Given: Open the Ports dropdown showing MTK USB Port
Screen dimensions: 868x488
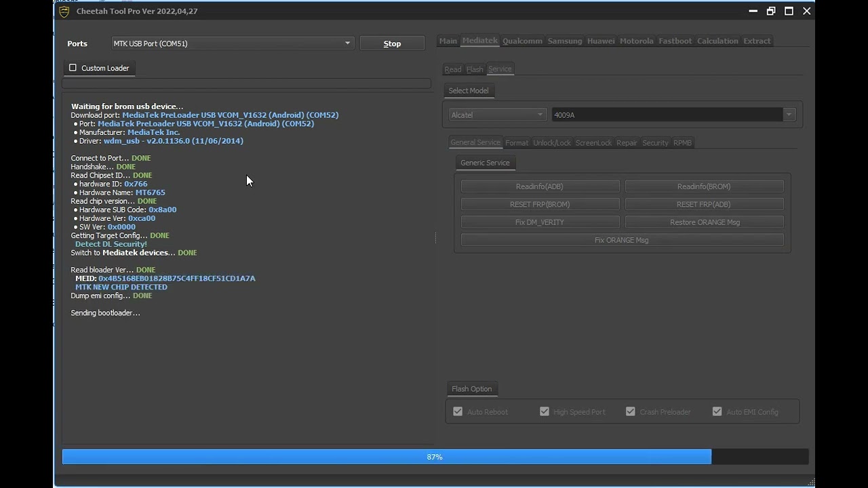Looking at the screenshot, I should click(x=233, y=43).
